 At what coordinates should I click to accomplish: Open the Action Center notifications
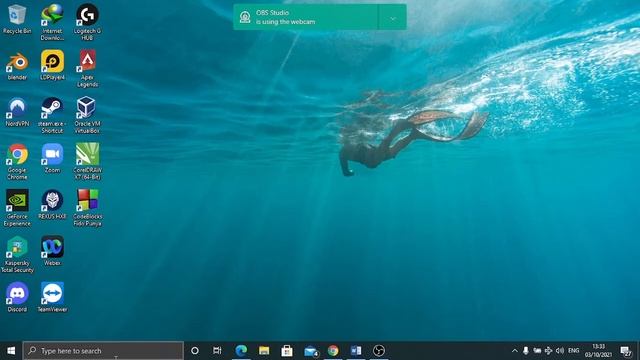tap(625, 351)
